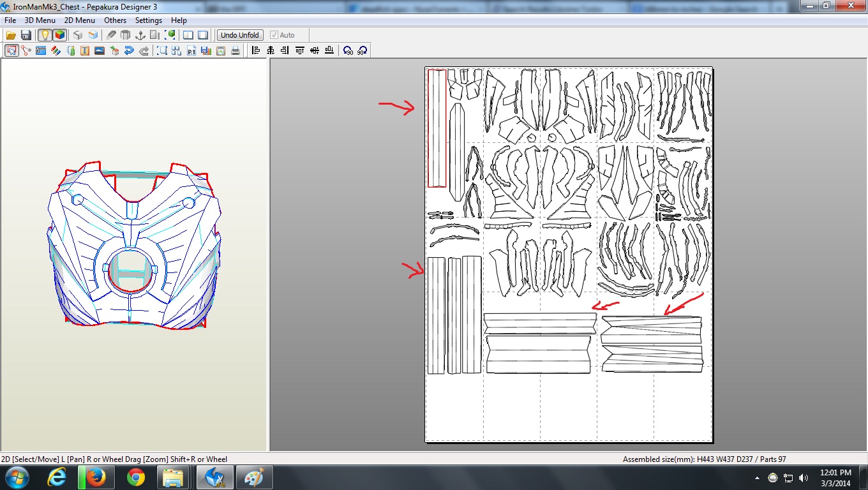Select the Join/Disjoin faces tool
The width and height of the screenshot is (868, 490).
coord(26,50)
